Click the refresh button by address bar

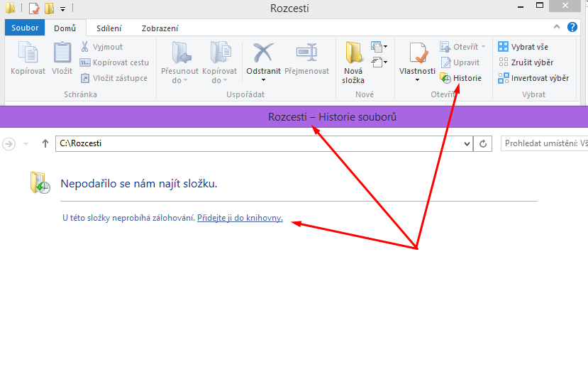483,143
